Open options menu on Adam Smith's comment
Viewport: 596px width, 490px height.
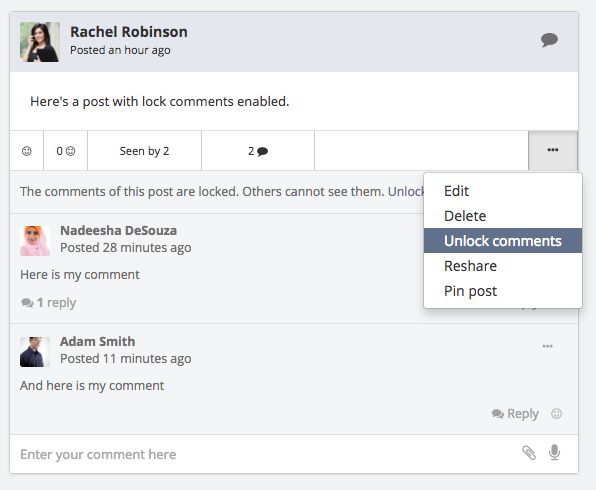547,346
